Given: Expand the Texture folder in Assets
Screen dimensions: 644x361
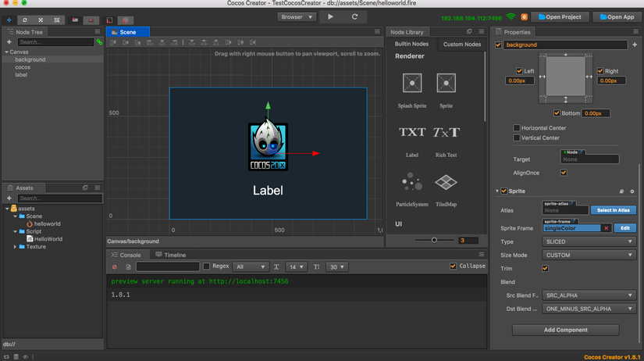Looking at the screenshot, I should click(15, 247).
